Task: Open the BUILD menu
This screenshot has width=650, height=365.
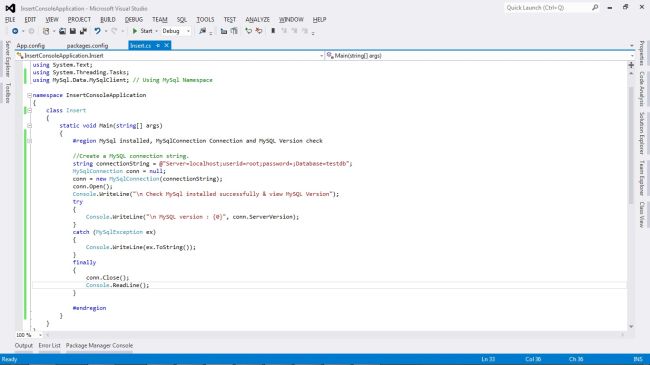Action: (x=108, y=19)
